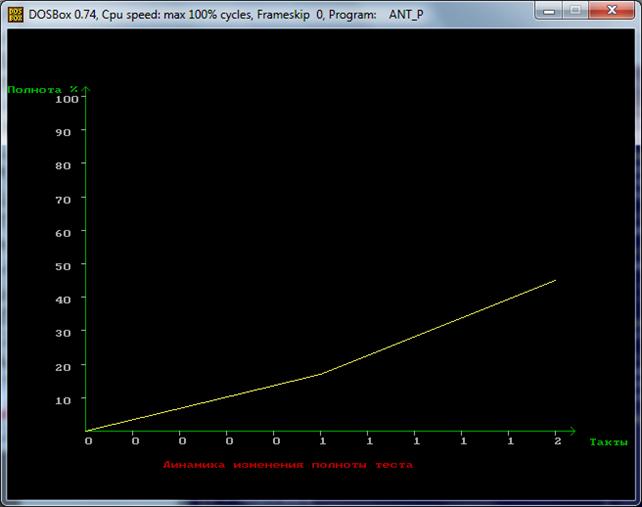Click the 80 value on Y axis
Image resolution: width=642 pixels, height=507 pixels.
63,165
